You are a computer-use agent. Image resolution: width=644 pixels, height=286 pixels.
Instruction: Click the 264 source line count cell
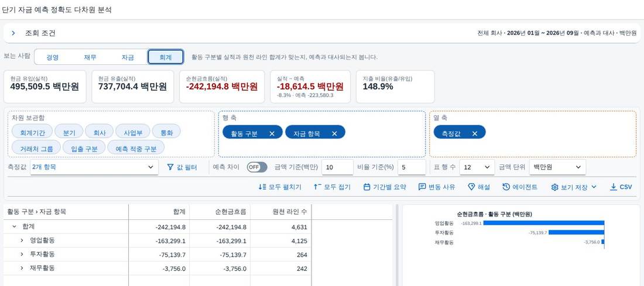[281, 255]
